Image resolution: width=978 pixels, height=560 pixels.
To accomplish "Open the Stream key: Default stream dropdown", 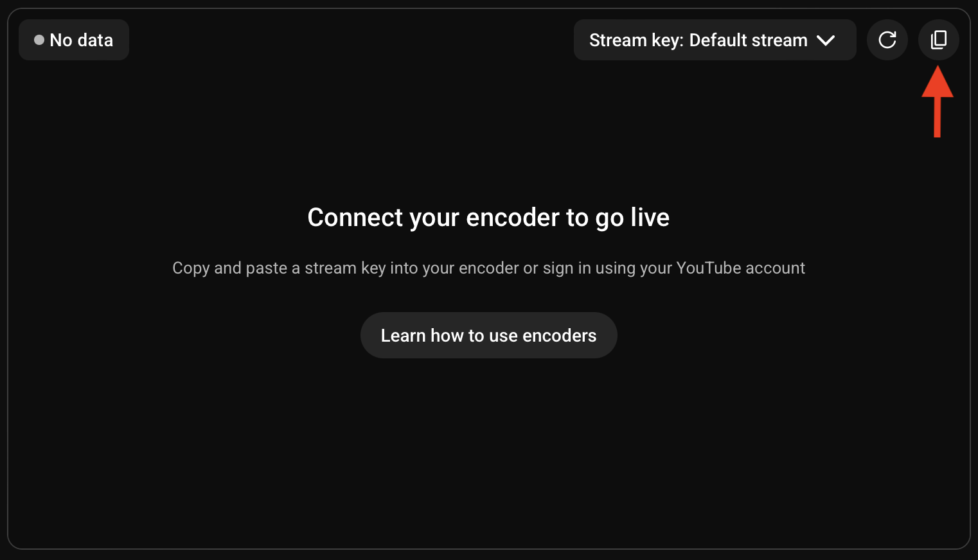I will 715,40.
